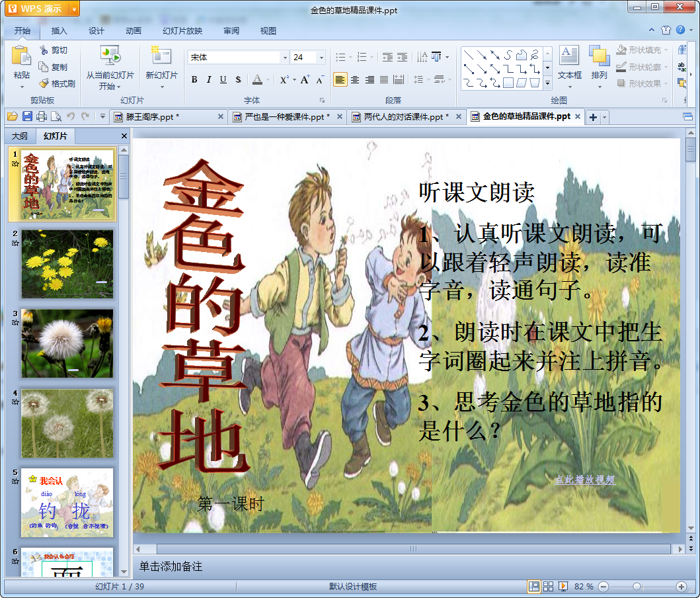Image resolution: width=700 pixels, height=598 pixels.
Task: Open the font size dropdown
Action: coord(321,58)
